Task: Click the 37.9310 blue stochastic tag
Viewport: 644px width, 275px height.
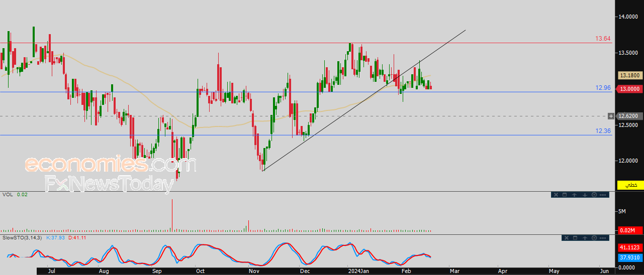Action: pyautogui.click(x=630, y=258)
